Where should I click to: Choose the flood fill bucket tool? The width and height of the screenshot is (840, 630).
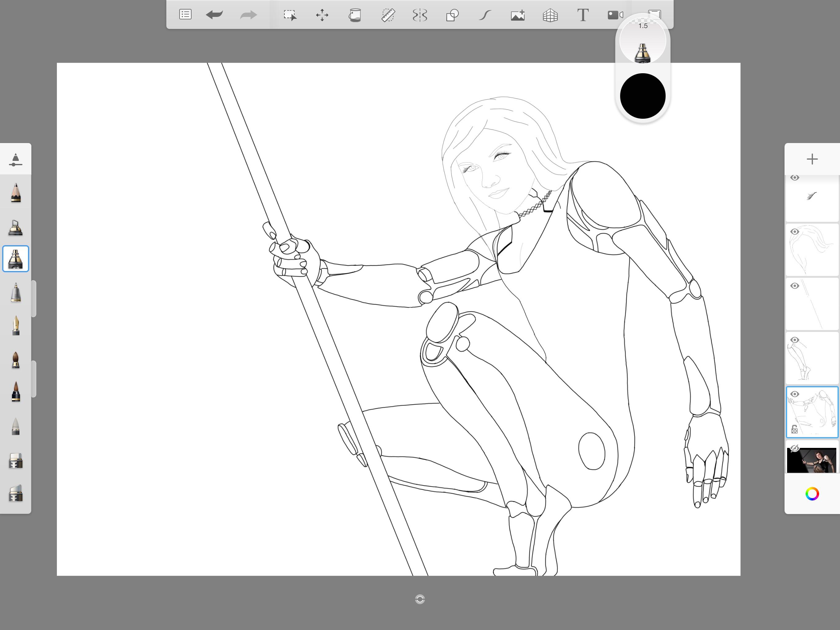click(x=355, y=15)
